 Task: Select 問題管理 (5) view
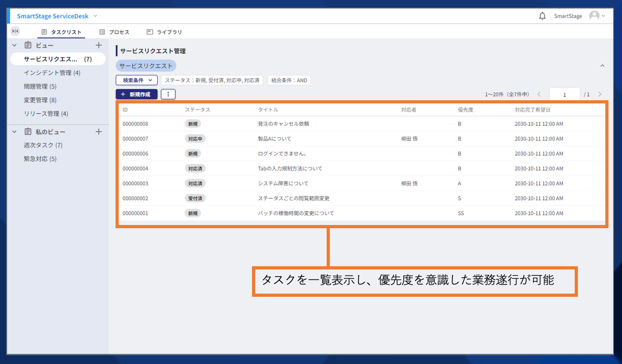[40, 86]
